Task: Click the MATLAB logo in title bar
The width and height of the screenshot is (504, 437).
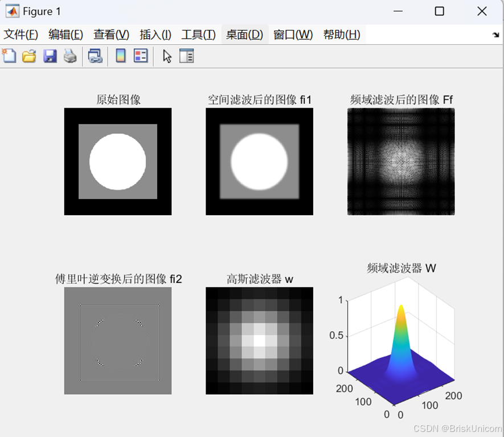Action: [x=12, y=11]
